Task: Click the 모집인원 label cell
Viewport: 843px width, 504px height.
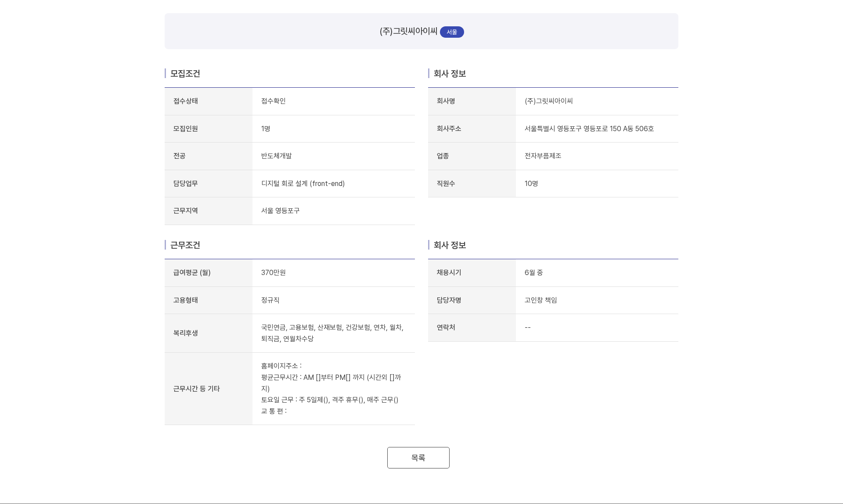Action: click(x=209, y=129)
